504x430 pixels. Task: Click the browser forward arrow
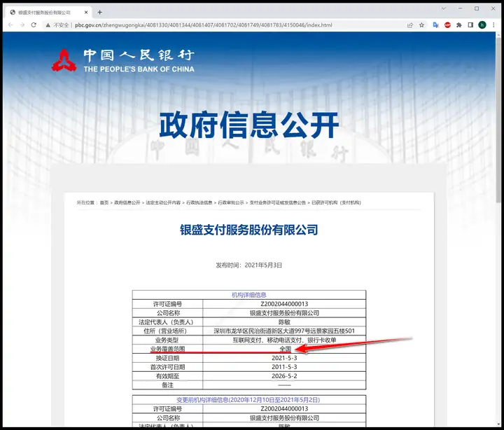point(22,25)
